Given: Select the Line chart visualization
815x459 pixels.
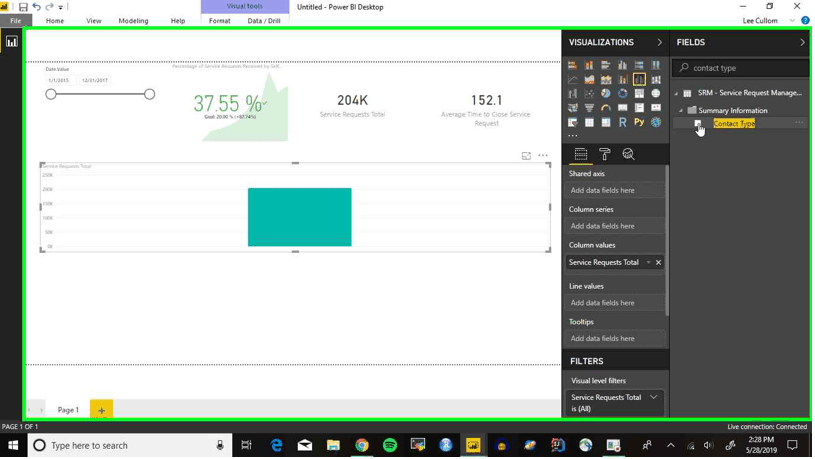Looking at the screenshot, I should (572, 80).
